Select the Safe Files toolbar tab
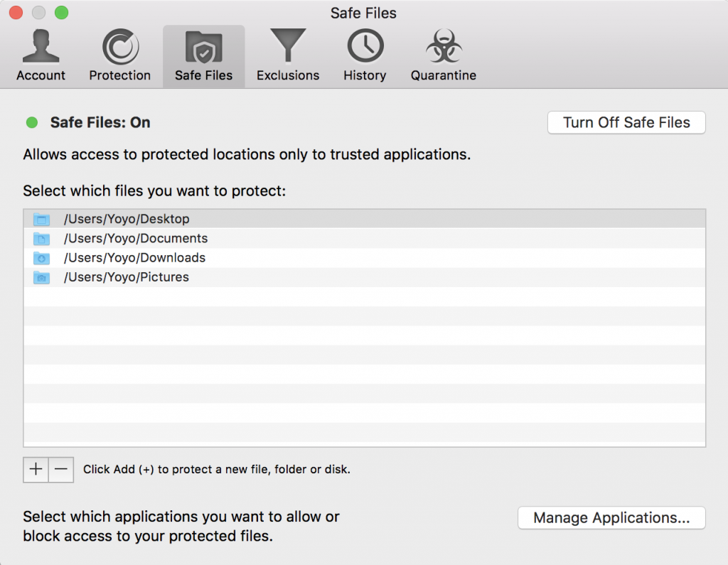This screenshot has height=565, width=728. click(203, 55)
